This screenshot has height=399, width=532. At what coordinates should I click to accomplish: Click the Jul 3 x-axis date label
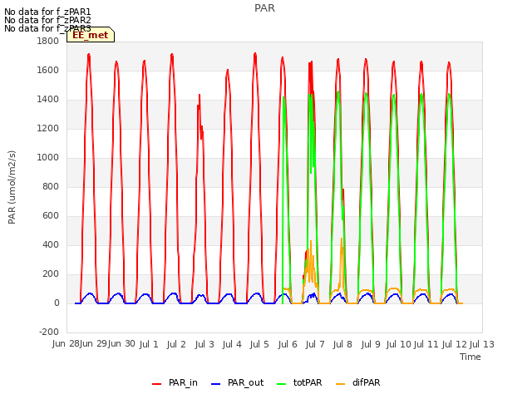click(204, 344)
